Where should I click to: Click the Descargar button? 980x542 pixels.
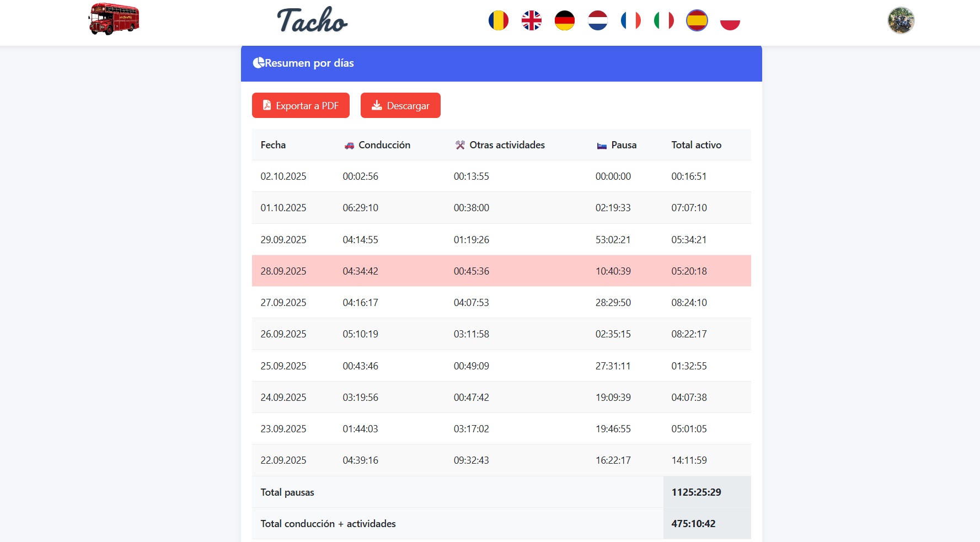(x=400, y=105)
